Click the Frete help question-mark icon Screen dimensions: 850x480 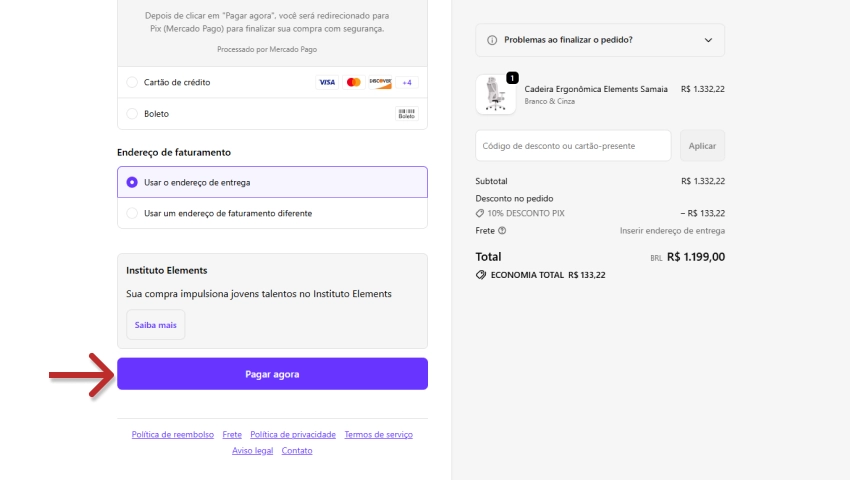click(502, 231)
